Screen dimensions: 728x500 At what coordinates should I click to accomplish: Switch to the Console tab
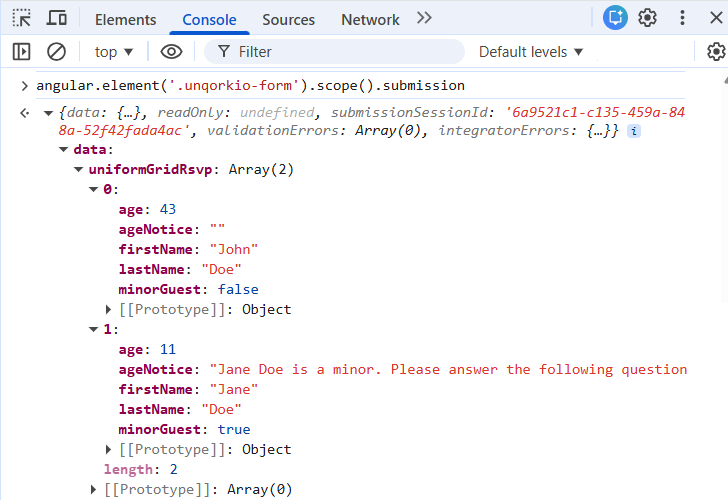(209, 19)
